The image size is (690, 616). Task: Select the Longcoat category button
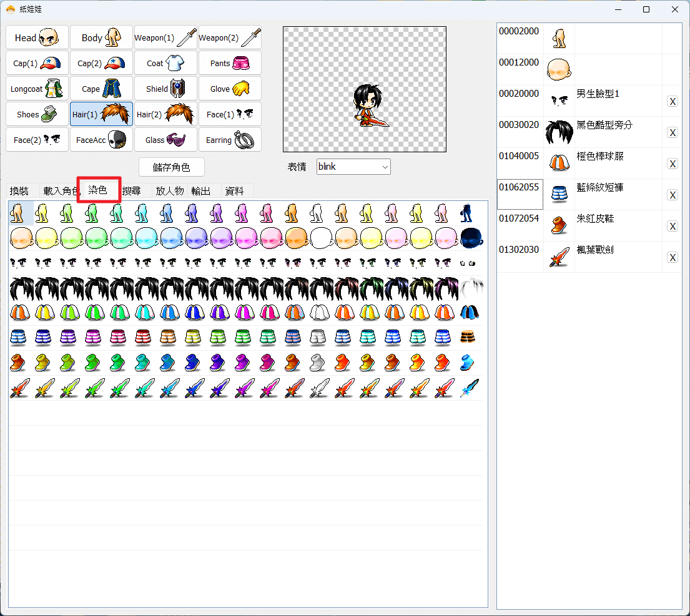tap(37, 89)
